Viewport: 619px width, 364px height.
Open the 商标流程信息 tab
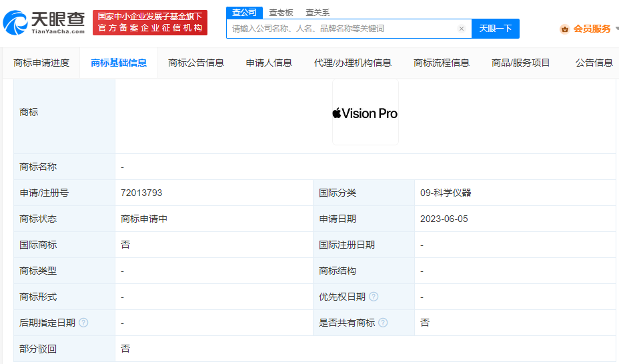click(x=442, y=63)
